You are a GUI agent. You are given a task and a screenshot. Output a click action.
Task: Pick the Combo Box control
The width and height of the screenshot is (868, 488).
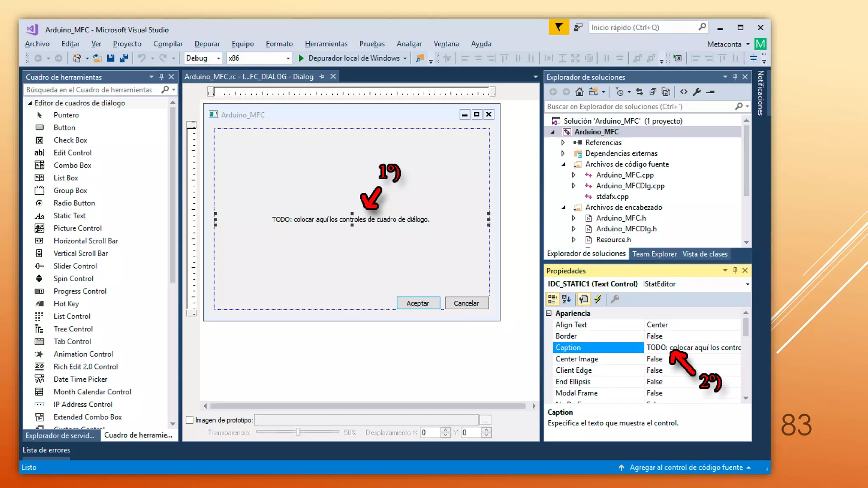[72, 165]
